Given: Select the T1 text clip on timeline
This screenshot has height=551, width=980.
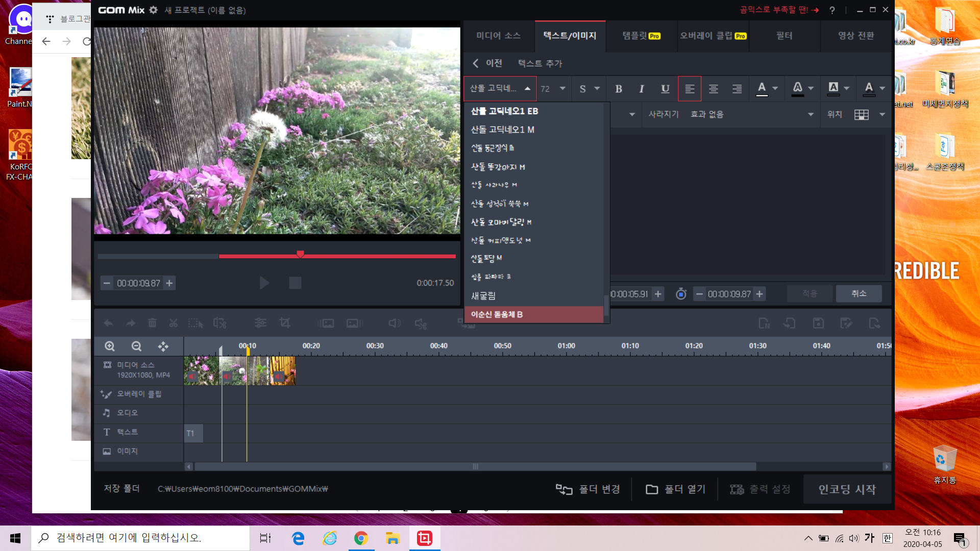Looking at the screenshot, I should (193, 433).
